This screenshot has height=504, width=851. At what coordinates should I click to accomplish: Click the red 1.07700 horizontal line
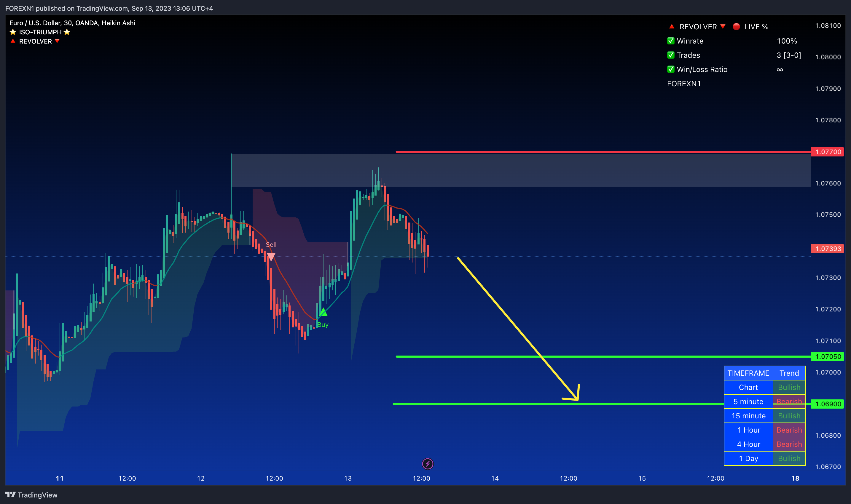pos(603,152)
